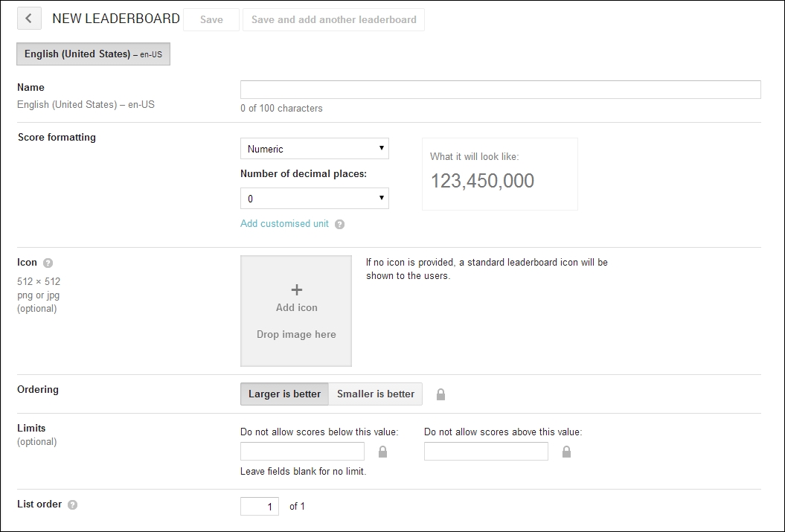This screenshot has width=785, height=532.
Task: Focus the scores below this value field
Action: coord(302,452)
